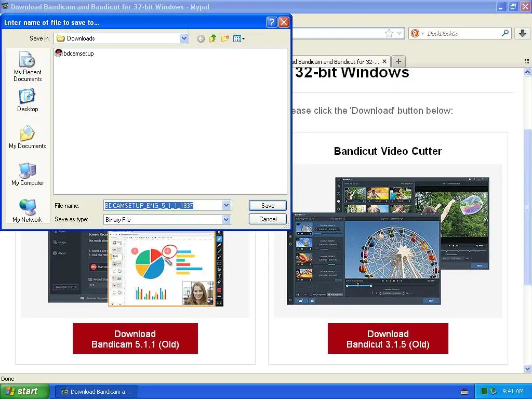Select the Download Bandicam browser tab

(x=339, y=61)
